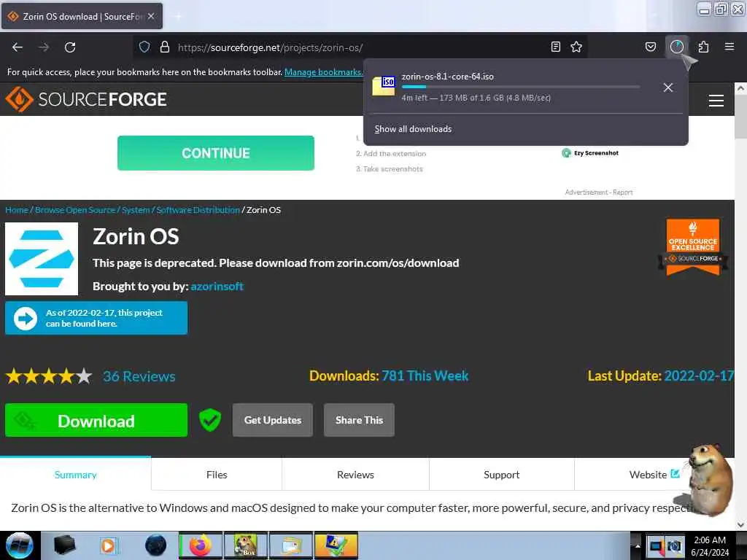Open the Website tab

[x=654, y=475]
